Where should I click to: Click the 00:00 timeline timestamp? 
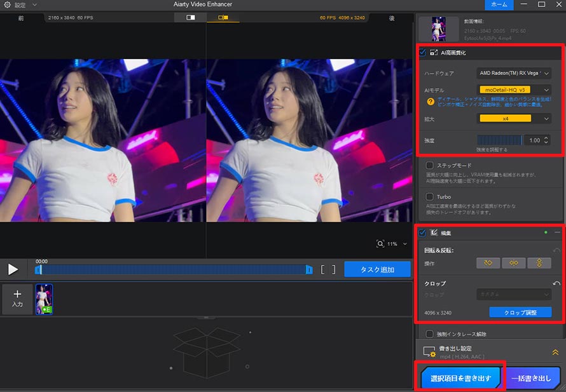point(41,261)
